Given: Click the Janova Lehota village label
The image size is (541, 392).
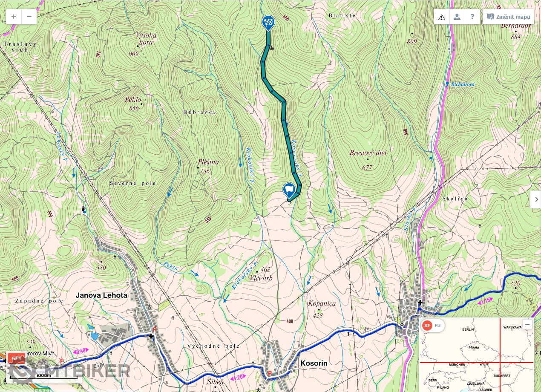Looking at the screenshot, I should tap(101, 295).
